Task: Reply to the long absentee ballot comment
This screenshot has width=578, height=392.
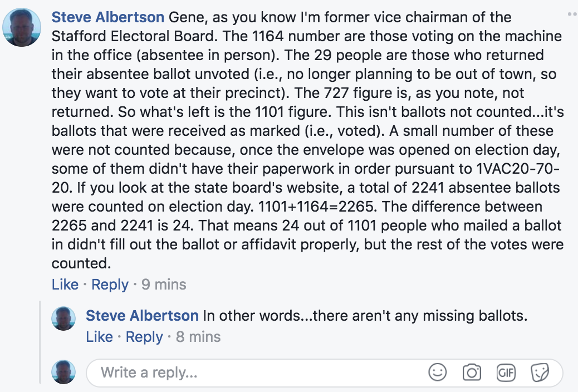Action: [x=110, y=285]
